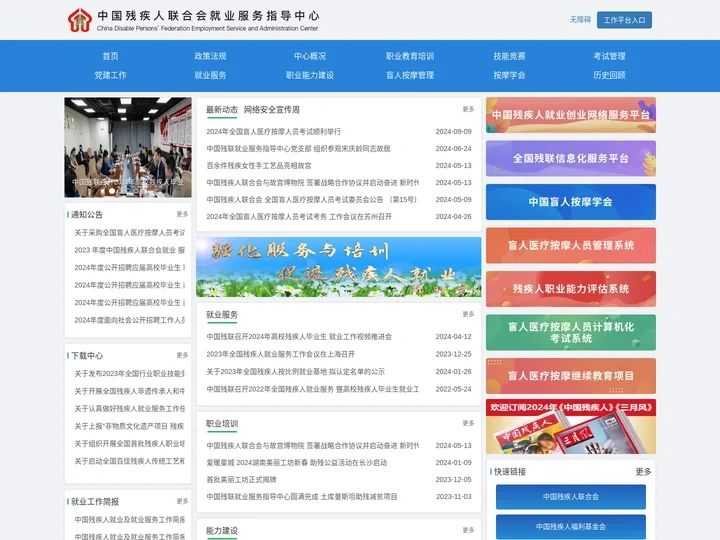Open download 关于上报"非物质文化遗产项目

[129, 426]
